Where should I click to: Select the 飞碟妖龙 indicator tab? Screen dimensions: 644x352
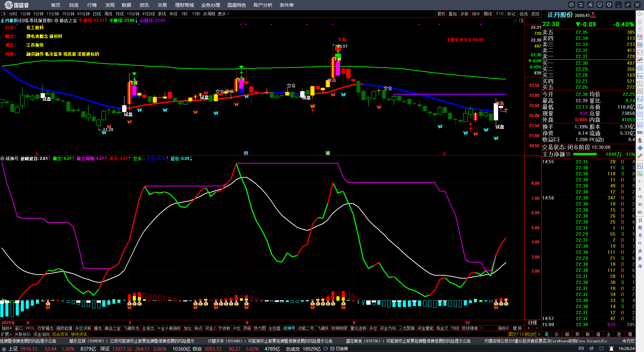pos(131,328)
